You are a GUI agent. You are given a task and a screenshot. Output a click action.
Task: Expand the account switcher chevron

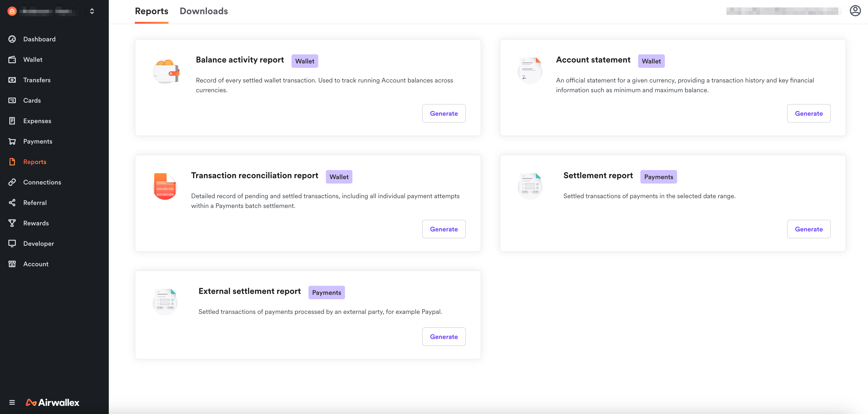pyautogui.click(x=92, y=11)
